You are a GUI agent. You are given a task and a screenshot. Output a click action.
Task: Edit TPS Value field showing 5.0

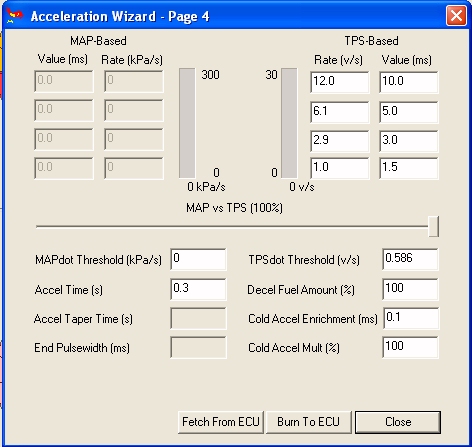(409, 112)
